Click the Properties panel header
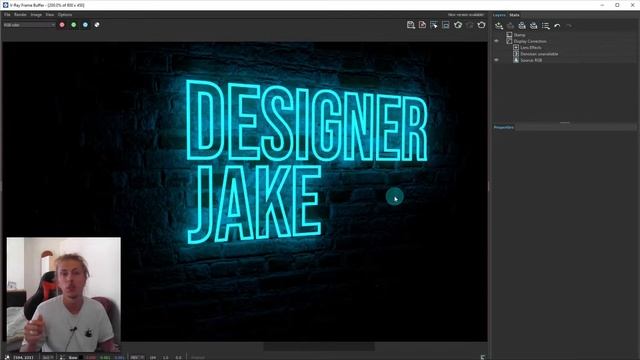640x360 pixels. [503, 127]
